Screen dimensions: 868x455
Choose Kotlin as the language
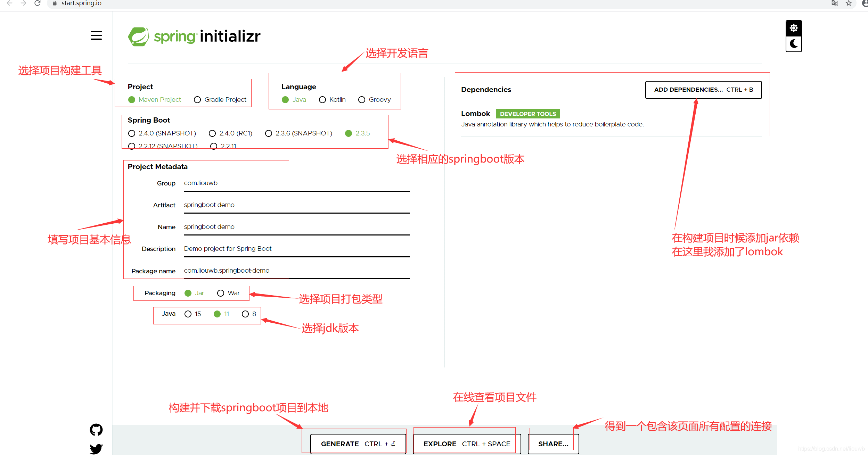pos(332,100)
